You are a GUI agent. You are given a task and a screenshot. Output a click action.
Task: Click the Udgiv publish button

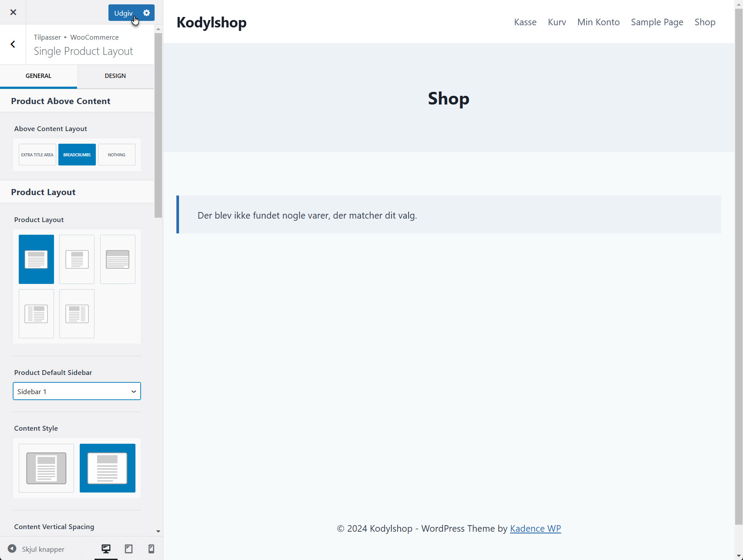coord(123,13)
